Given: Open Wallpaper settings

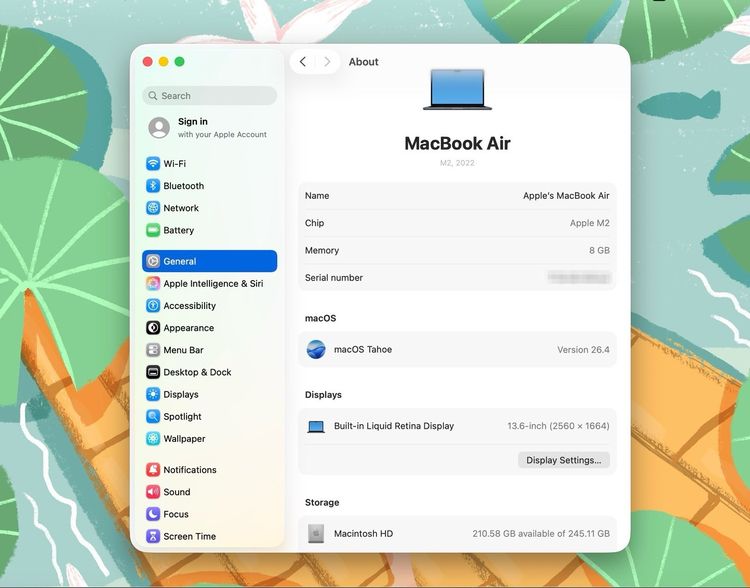Looking at the screenshot, I should coord(210,438).
